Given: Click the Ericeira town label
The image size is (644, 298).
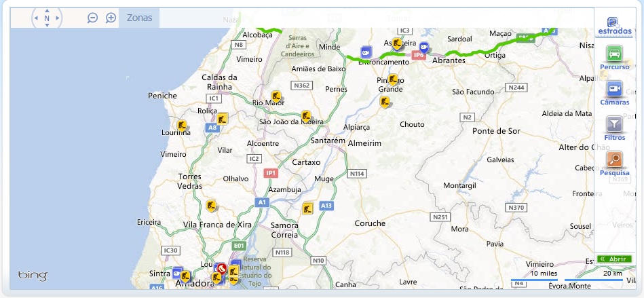Looking at the screenshot, I should coord(149,223).
